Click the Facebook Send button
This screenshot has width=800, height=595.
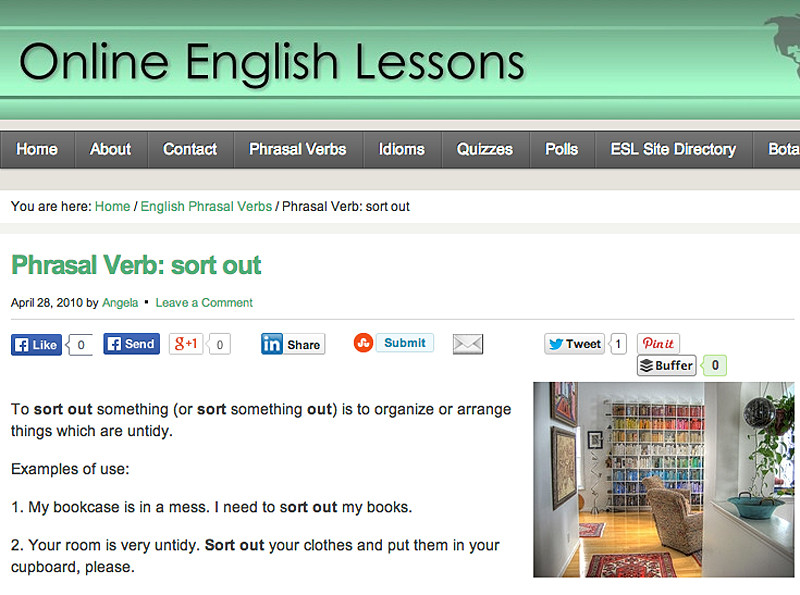[131, 344]
